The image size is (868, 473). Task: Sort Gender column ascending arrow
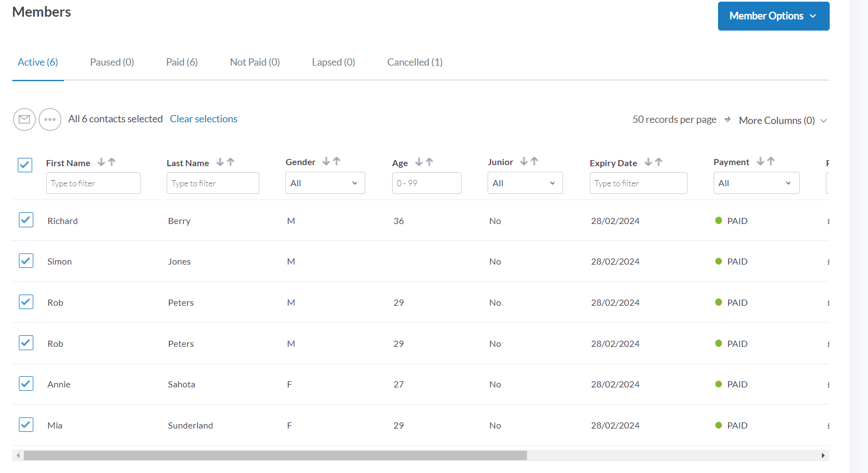(337, 161)
